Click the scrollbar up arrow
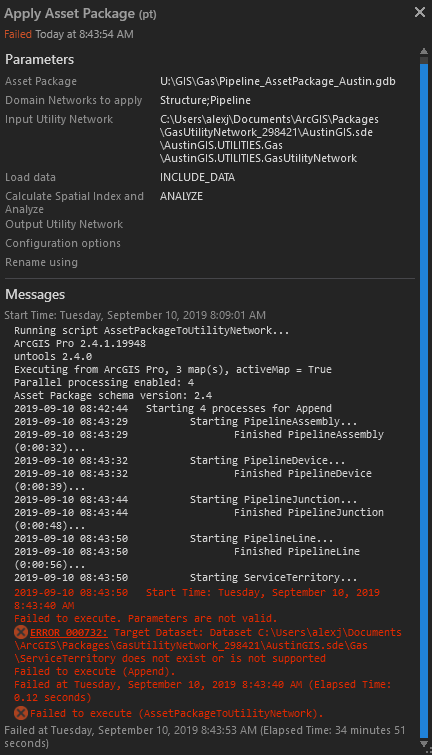This screenshot has height=755, width=432. [x=424, y=51]
